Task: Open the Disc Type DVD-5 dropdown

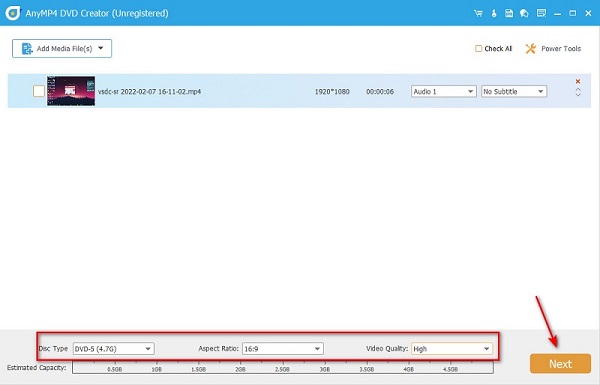Action: coord(114,349)
